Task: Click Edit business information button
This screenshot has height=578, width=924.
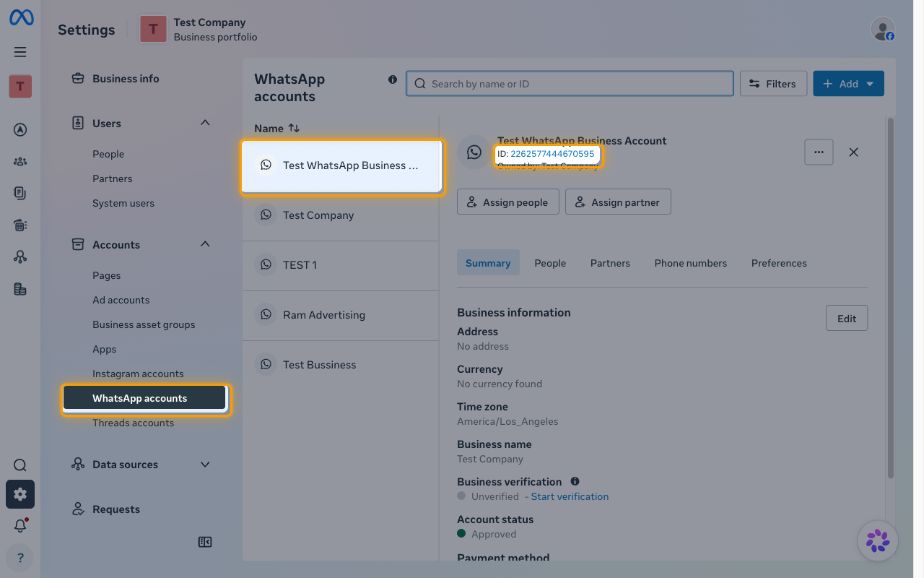Action: coord(847,319)
